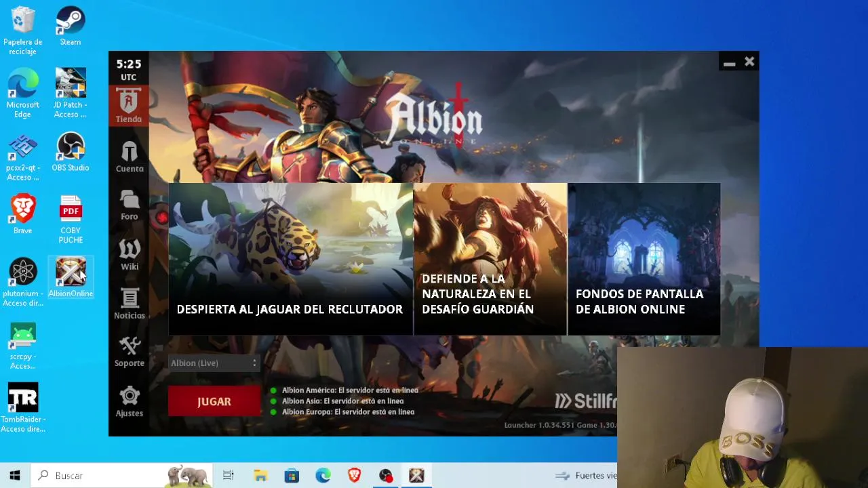868x488 pixels.
Task: Minimize the Albion launcher window
Action: pyautogui.click(x=729, y=62)
